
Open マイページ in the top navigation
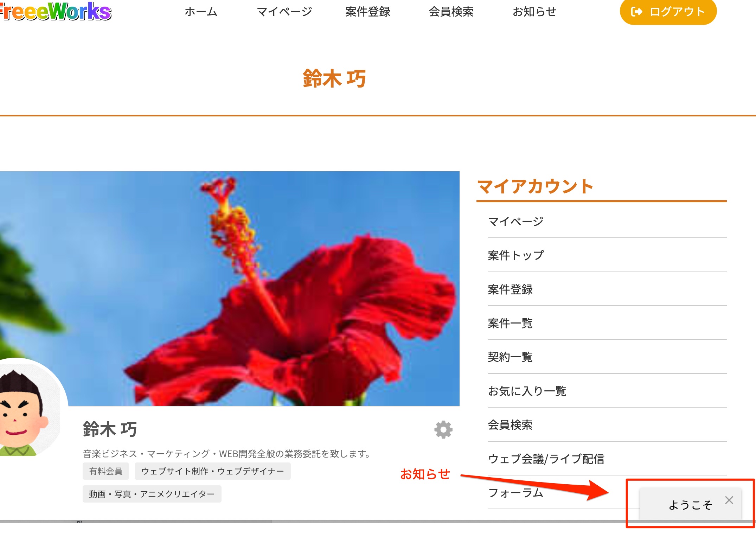(x=284, y=12)
